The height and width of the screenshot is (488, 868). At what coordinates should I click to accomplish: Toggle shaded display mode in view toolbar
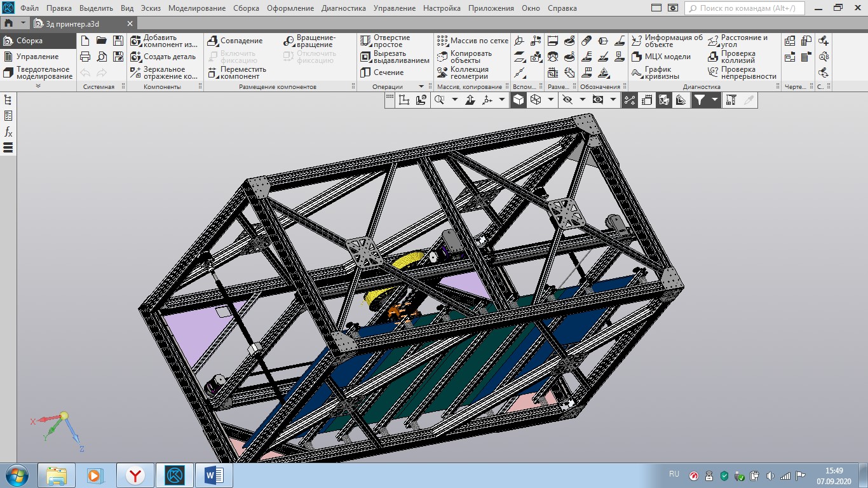click(x=519, y=100)
